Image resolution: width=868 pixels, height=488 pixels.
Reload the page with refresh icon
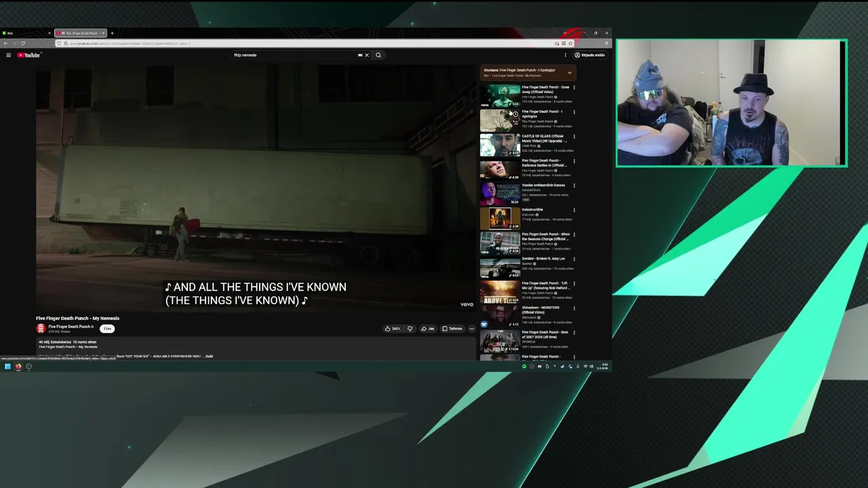pyautogui.click(x=23, y=43)
